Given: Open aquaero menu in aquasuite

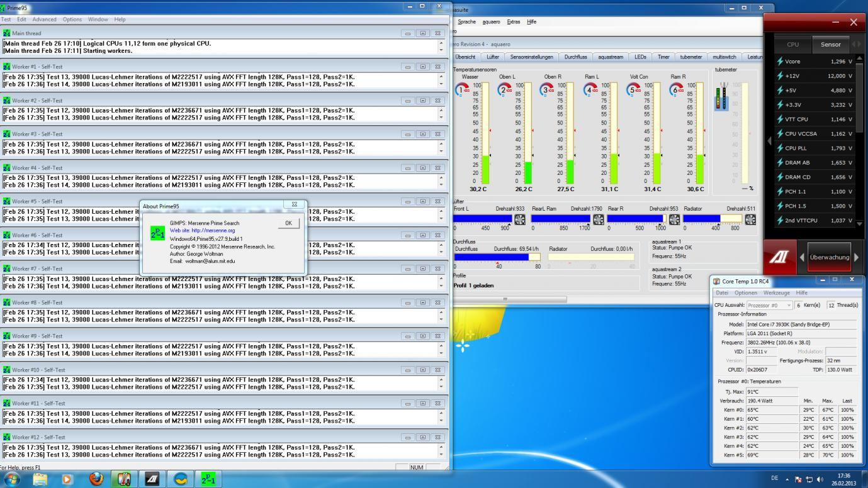Looking at the screenshot, I should (491, 22).
